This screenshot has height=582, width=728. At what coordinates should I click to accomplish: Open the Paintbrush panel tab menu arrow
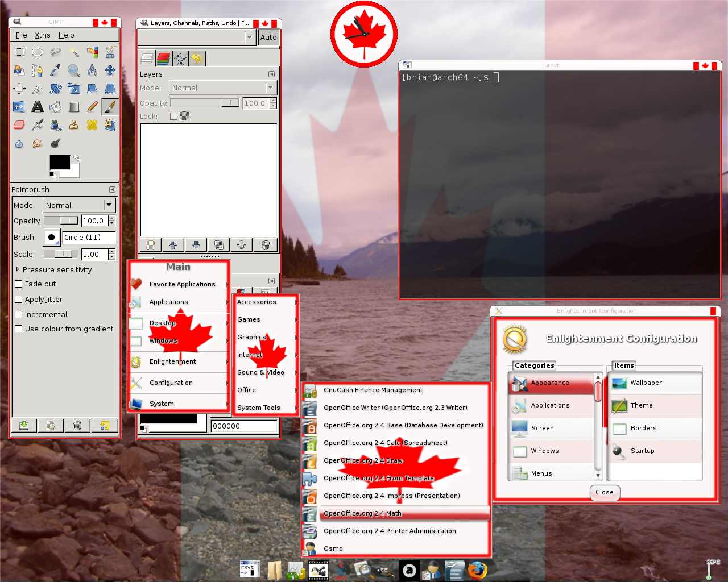[112, 189]
